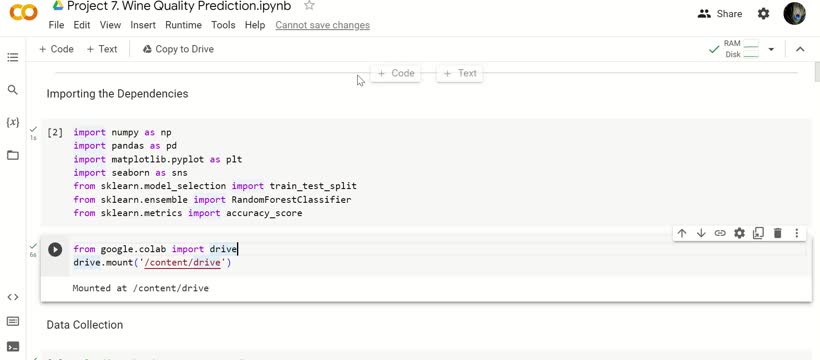This screenshot has width=820, height=360.
Task: Open the table of contents sidebar icon
Action: click(13, 57)
